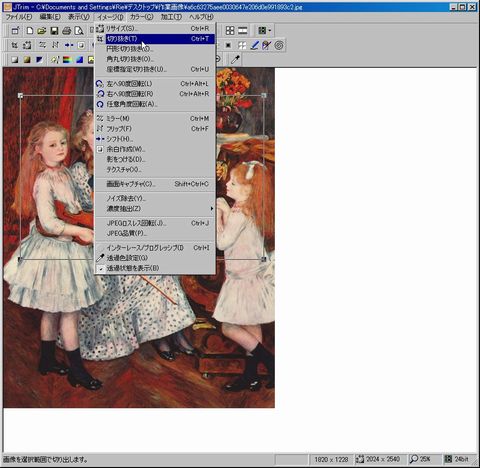Click the 1820 x 1228 status bar value
Viewport: 480px width, 468px height.
coord(331,459)
